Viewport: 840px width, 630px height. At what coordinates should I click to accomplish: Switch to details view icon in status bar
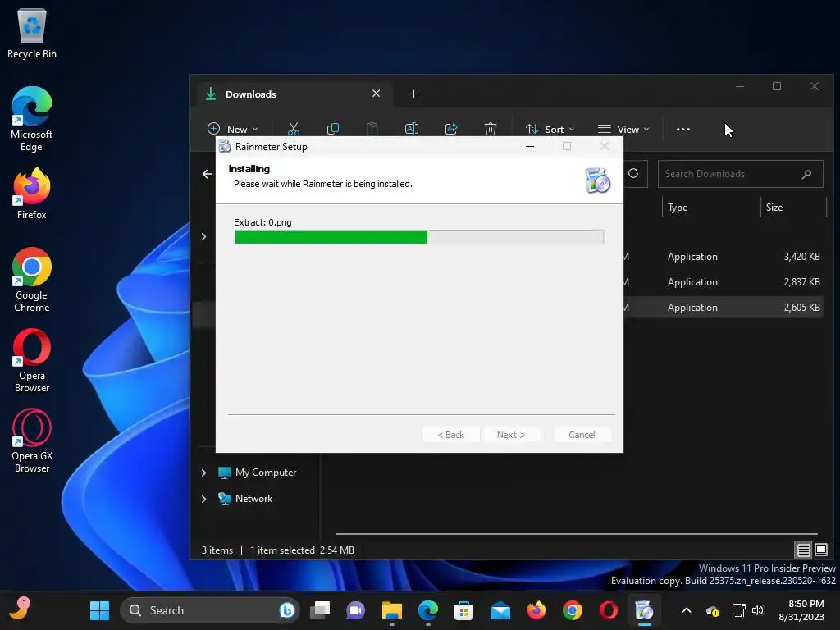click(x=803, y=550)
